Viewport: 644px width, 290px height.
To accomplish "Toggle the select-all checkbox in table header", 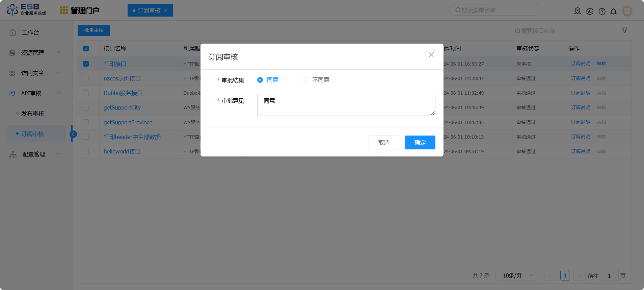I will pyautogui.click(x=86, y=49).
